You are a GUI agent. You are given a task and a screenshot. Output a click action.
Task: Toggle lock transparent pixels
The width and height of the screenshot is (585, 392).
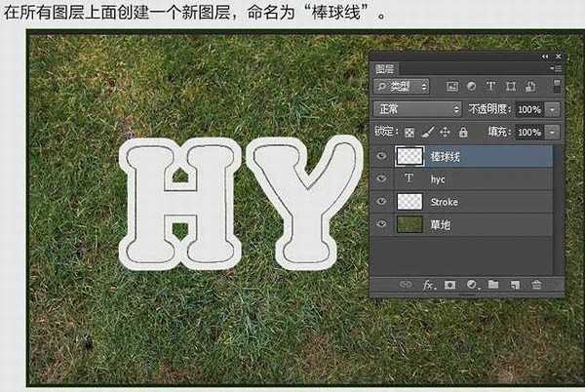pos(409,132)
